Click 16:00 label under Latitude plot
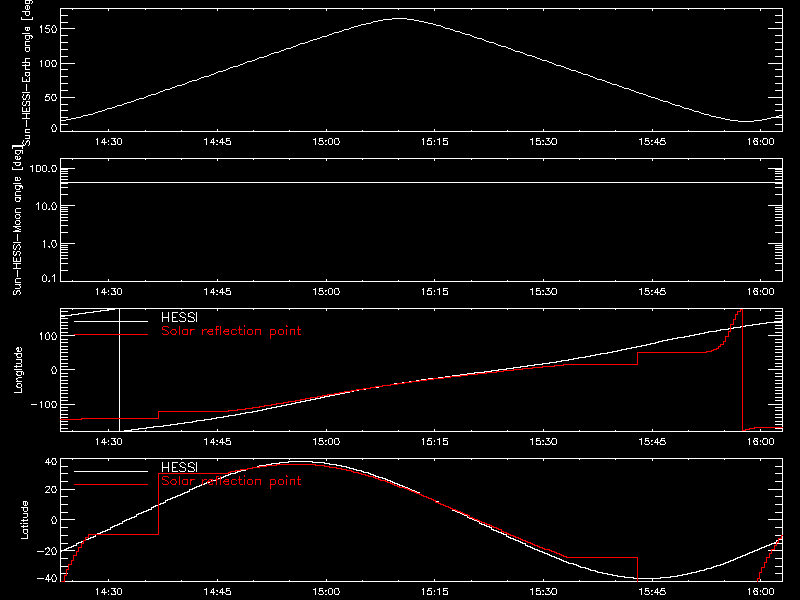 pos(761,592)
